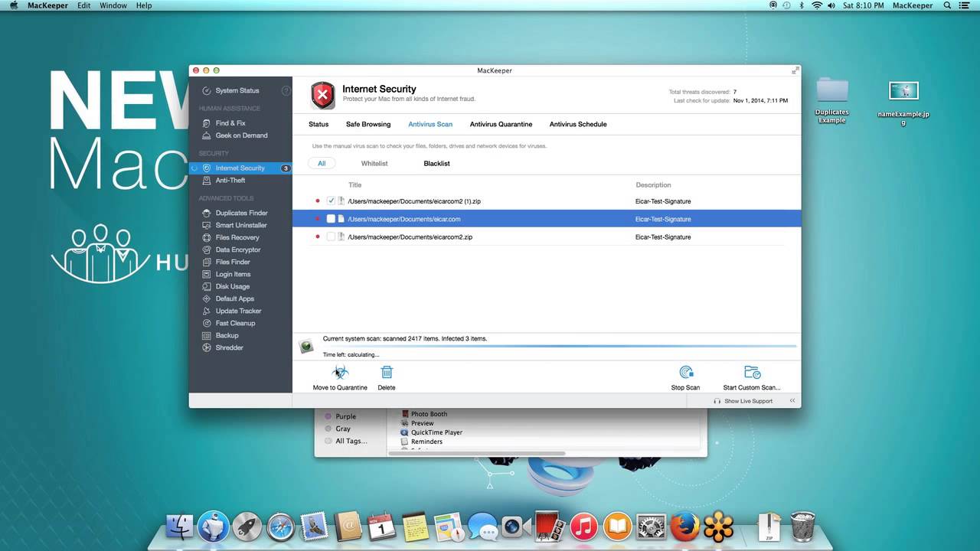Select Internet Security in the sidebar
Image resolution: width=980 pixels, height=551 pixels.
240,168
